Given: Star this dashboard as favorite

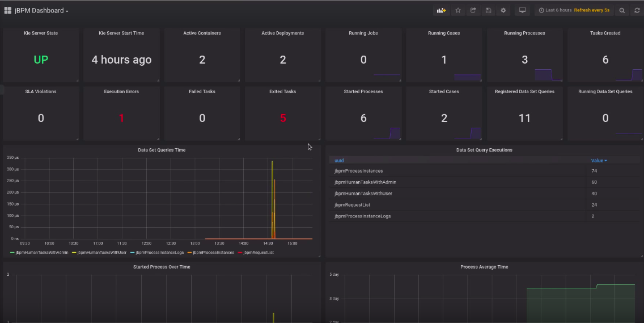Looking at the screenshot, I should pyautogui.click(x=458, y=10).
